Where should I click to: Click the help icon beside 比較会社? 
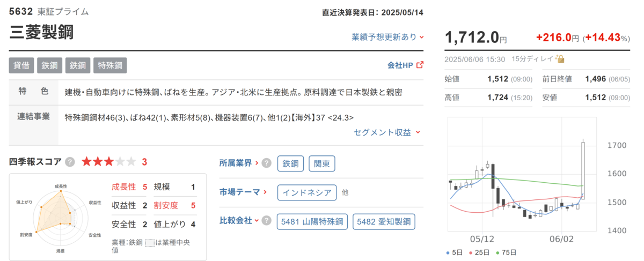coord(266,221)
